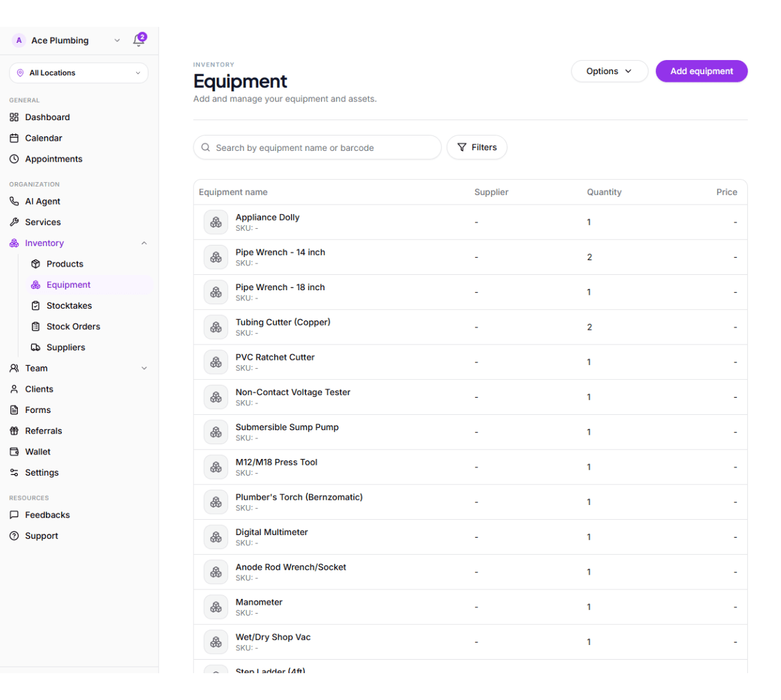Open Stocktakes under Inventory
Image resolution: width=781 pixels, height=700 pixels.
69,306
